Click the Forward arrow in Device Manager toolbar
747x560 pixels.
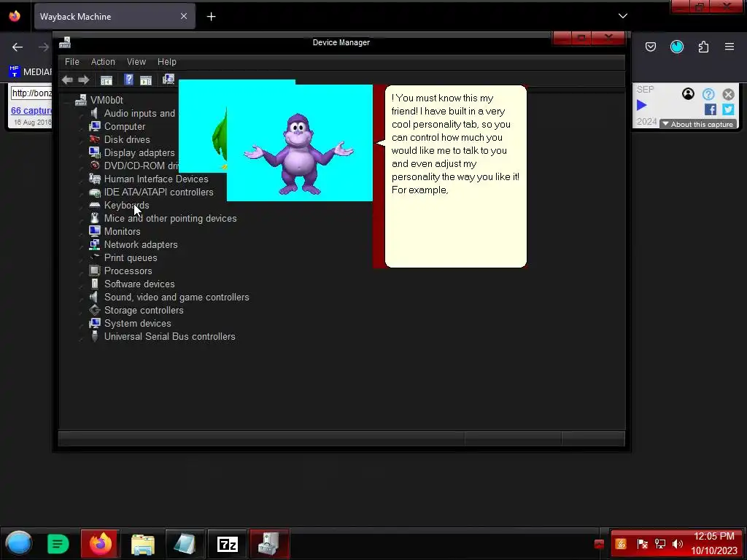[x=84, y=80]
